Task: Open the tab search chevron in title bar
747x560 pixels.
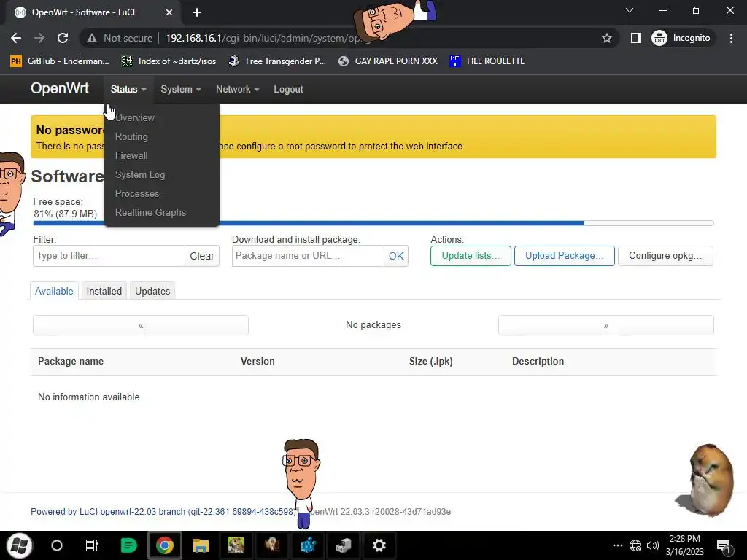Action: pos(630,10)
